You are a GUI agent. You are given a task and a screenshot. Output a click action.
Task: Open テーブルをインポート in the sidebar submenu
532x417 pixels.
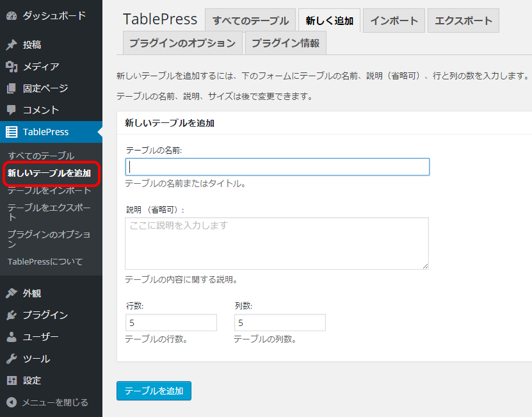coord(49,190)
